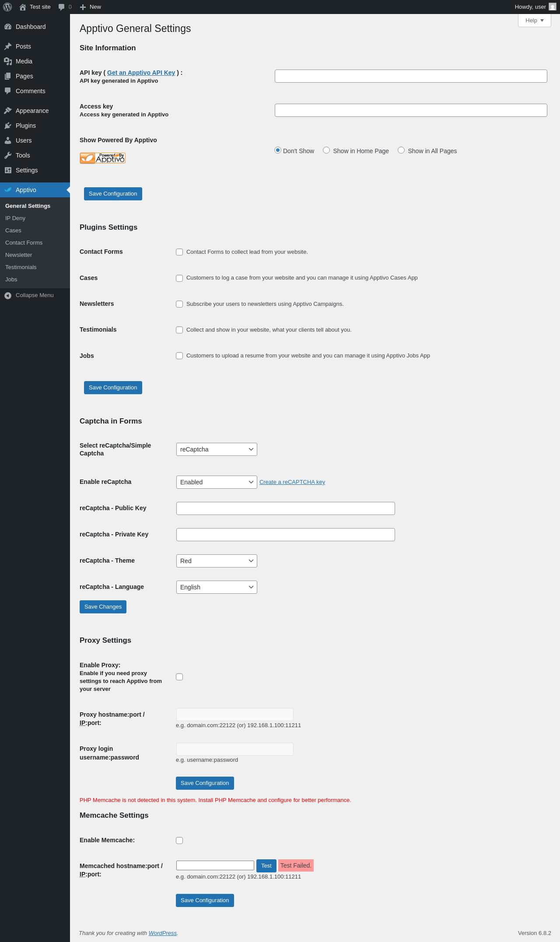This screenshot has width=560, height=942.
Task: Open the reCaptcha Language dropdown
Action: (x=217, y=587)
